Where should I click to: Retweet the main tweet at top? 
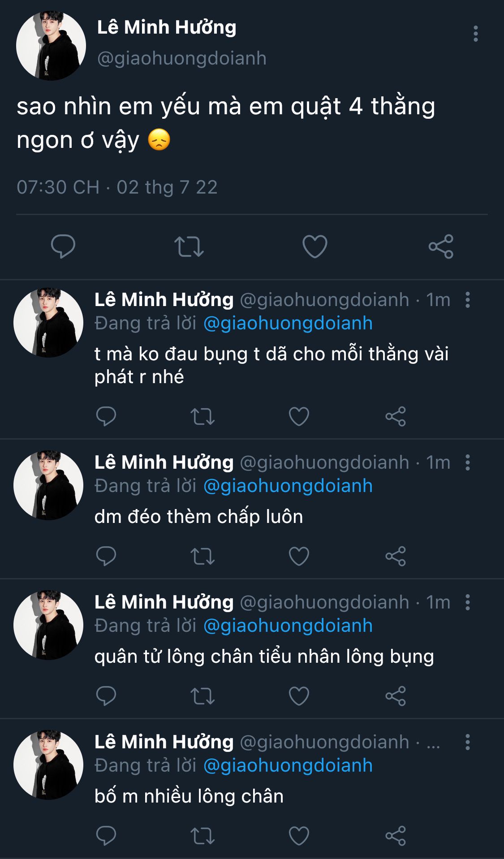coord(189,246)
